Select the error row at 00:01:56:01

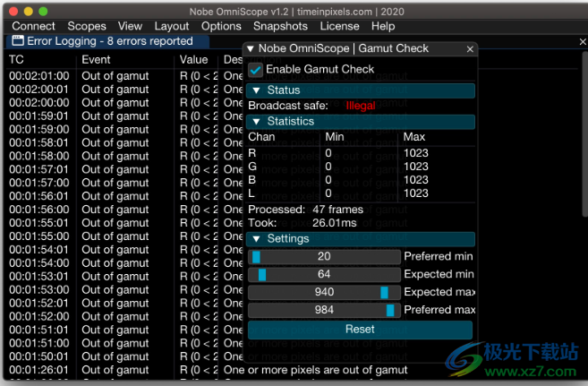(x=125, y=196)
